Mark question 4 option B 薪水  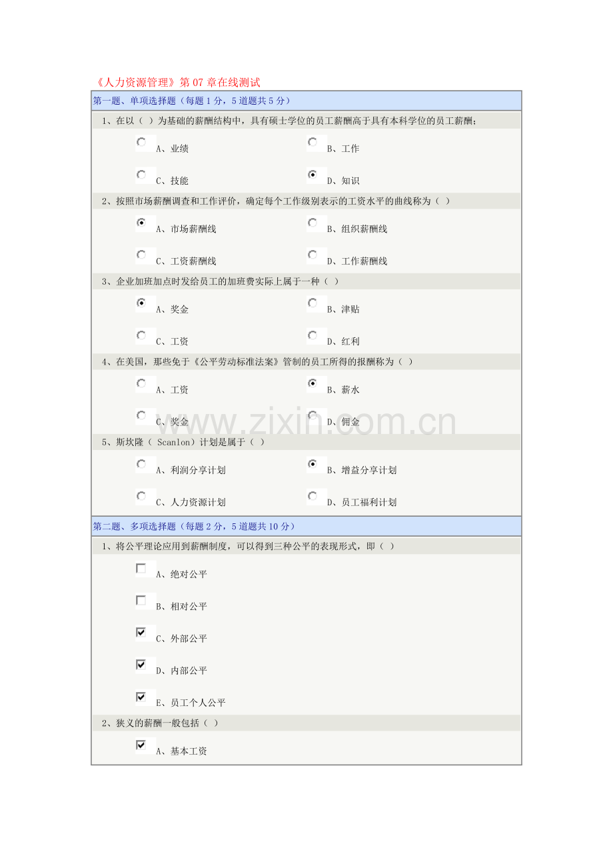point(312,383)
